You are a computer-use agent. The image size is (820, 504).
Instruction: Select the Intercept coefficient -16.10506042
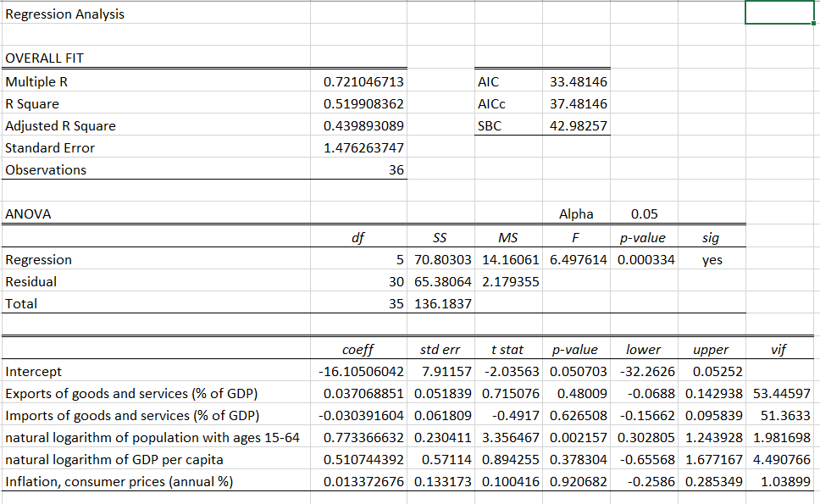click(361, 372)
